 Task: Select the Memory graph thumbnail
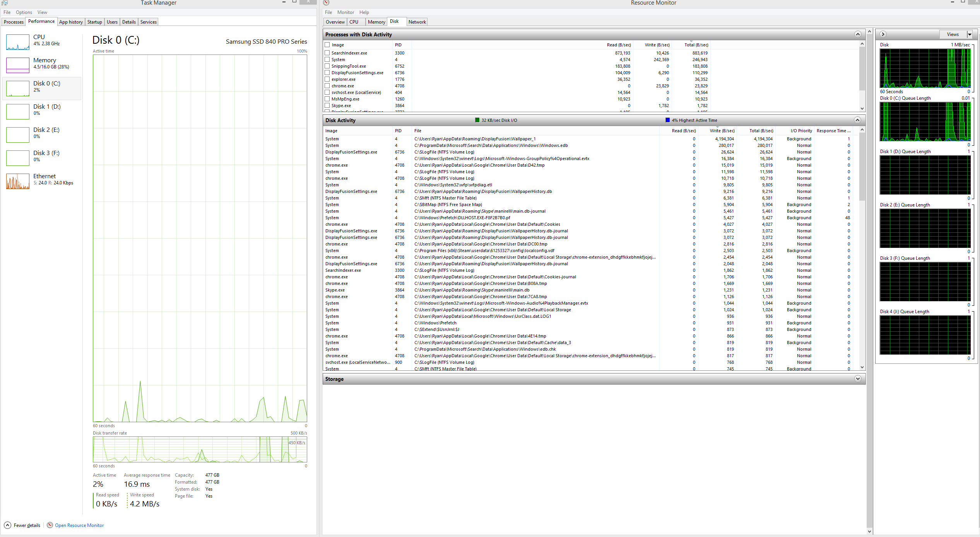click(x=18, y=65)
